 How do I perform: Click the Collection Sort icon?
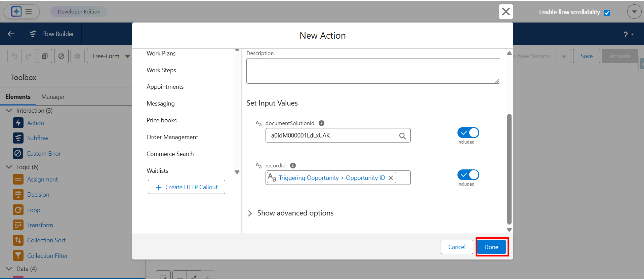pyautogui.click(x=18, y=240)
